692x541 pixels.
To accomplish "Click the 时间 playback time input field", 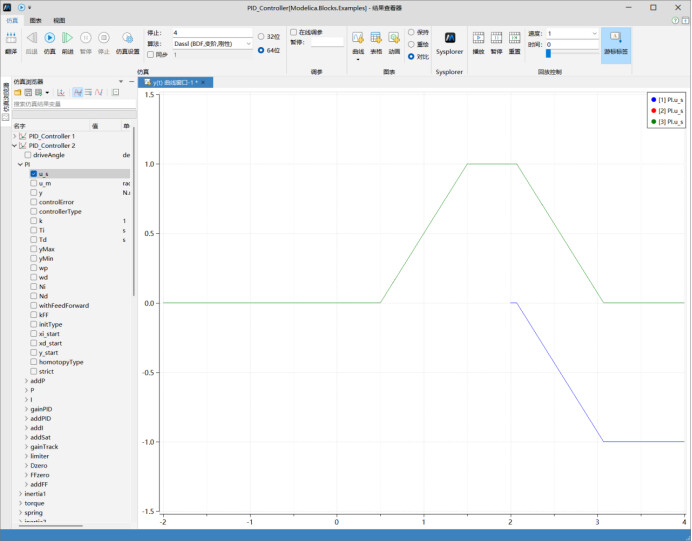I will point(572,44).
